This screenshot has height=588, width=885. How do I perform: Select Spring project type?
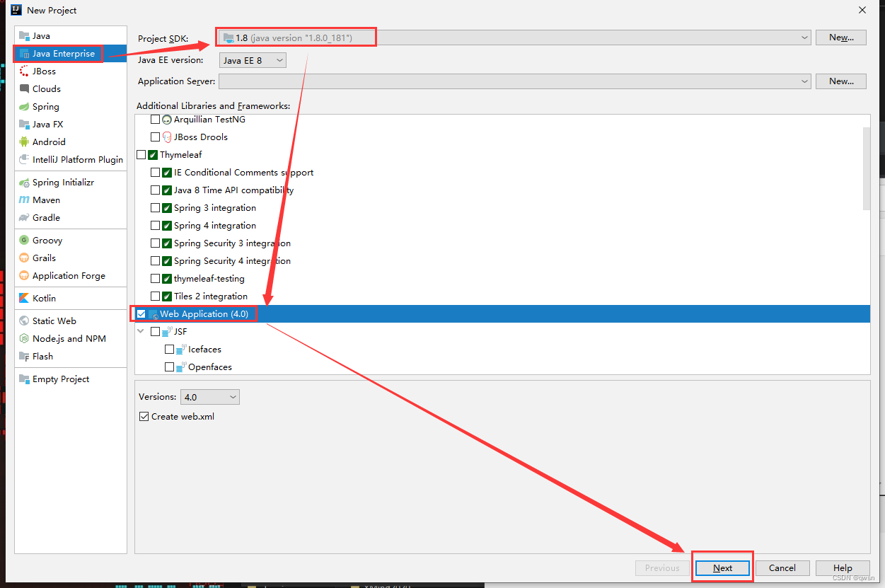70,106
